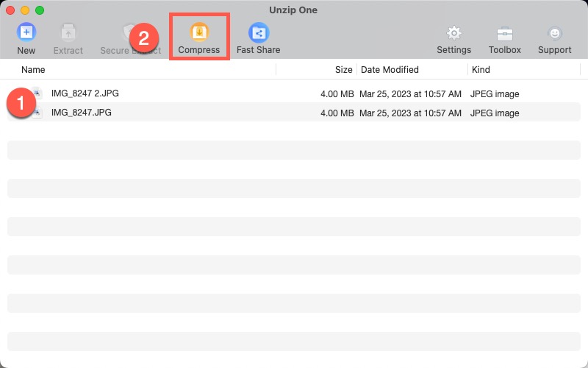The width and height of the screenshot is (588, 368).
Task: Open Settings via the gear icon
Action: pyautogui.click(x=453, y=33)
